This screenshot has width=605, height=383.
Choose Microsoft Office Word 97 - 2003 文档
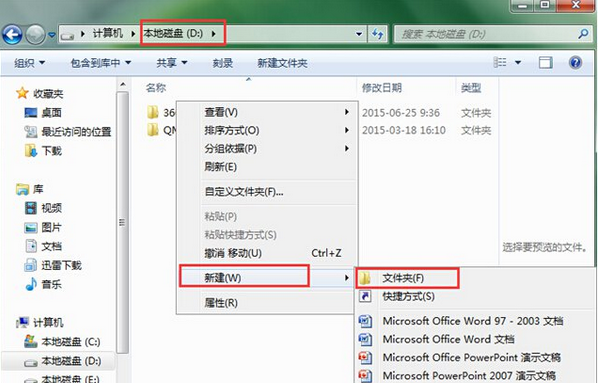click(475, 321)
